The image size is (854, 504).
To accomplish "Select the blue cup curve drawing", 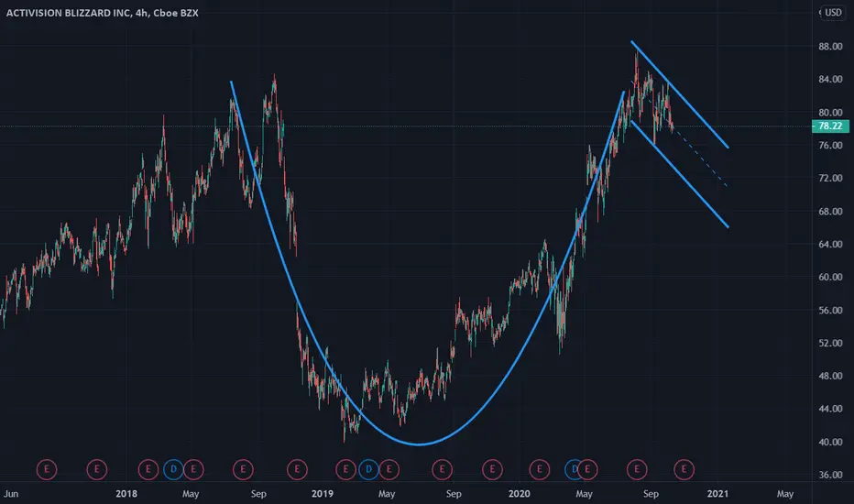I will click(420, 444).
